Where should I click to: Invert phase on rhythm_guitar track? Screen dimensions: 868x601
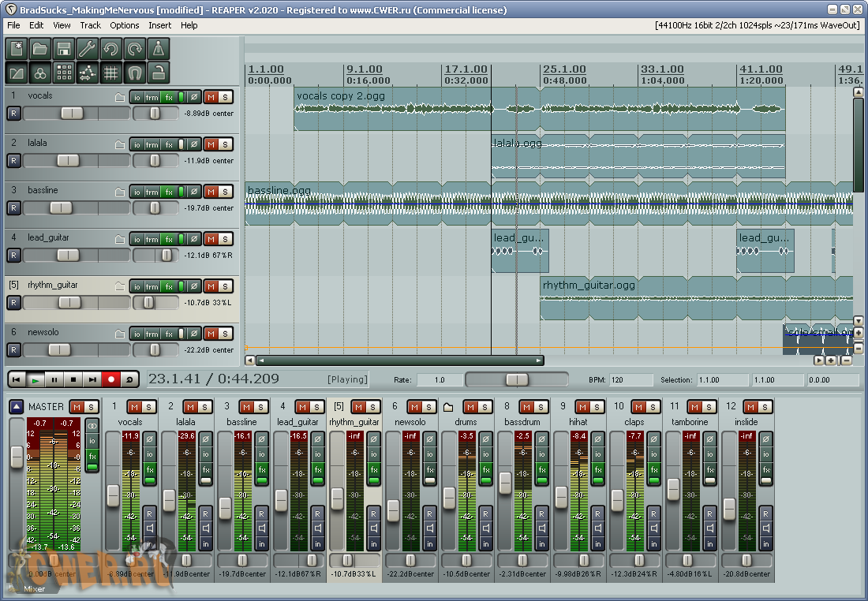[x=194, y=286]
